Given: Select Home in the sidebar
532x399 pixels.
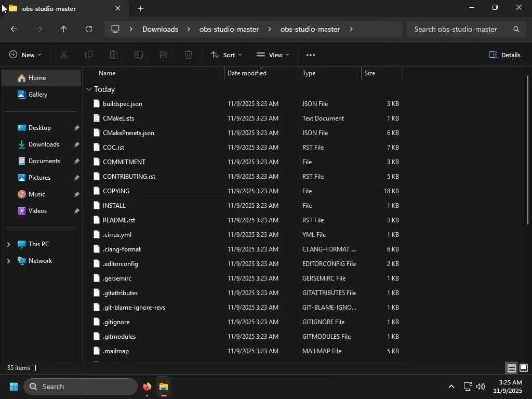Looking at the screenshot, I should pos(41,78).
